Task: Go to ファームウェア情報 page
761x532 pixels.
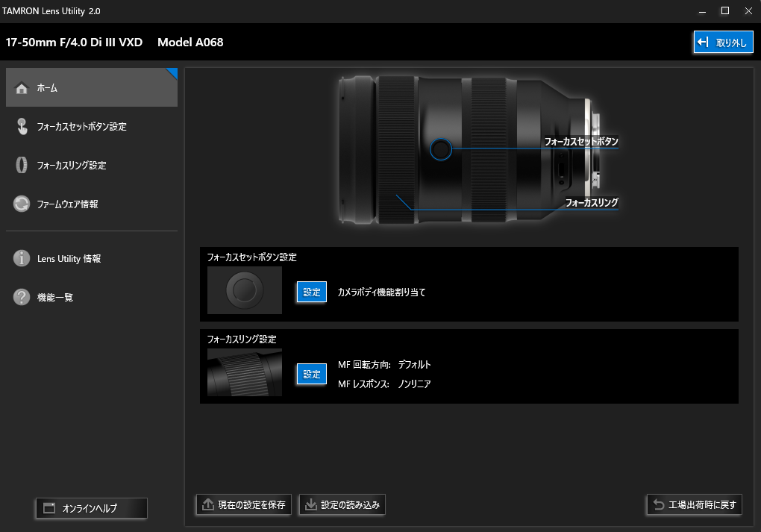Action: coord(67,204)
